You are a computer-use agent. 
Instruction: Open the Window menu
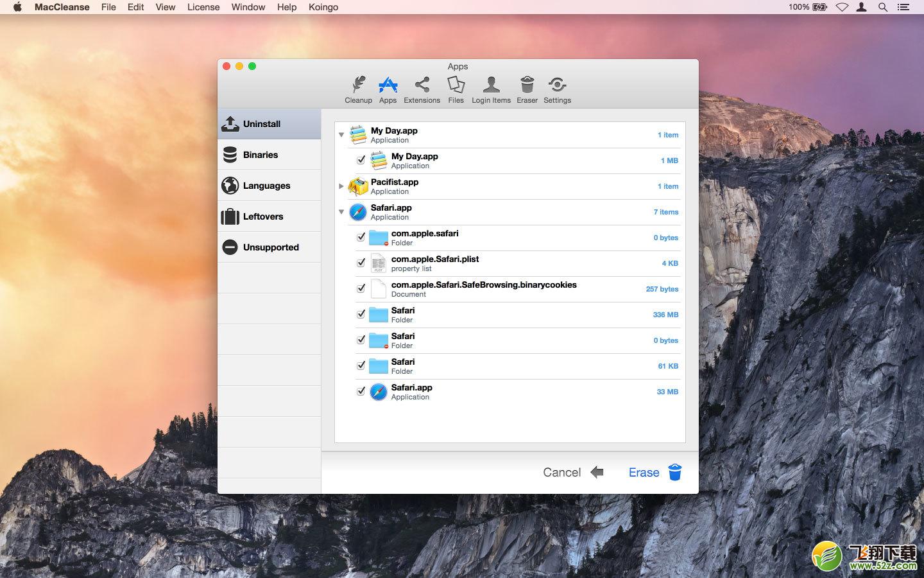point(248,7)
